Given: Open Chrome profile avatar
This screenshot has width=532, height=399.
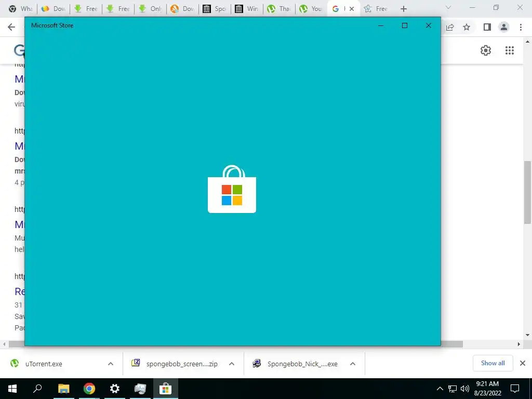Looking at the screenshot, I should pyautogui.click(x=504, y=27).
